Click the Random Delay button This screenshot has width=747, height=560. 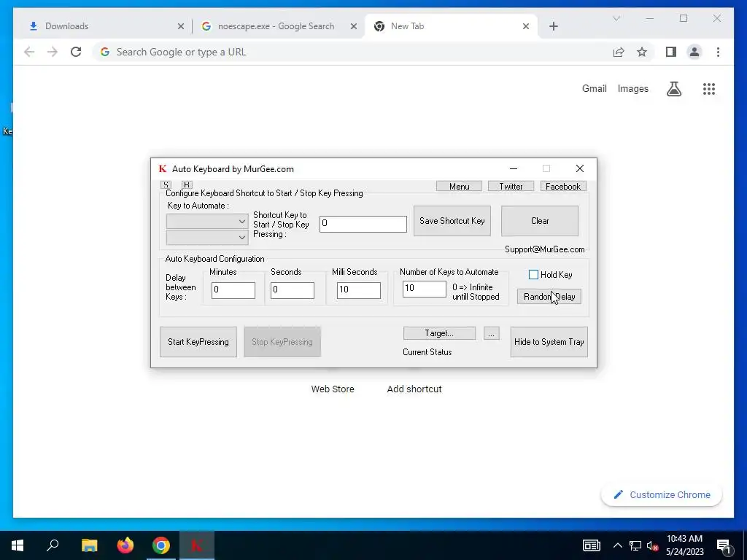click(x=549, y=297)
